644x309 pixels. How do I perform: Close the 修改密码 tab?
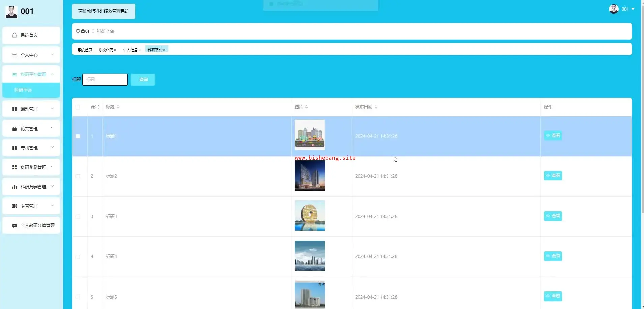(115, 50)
